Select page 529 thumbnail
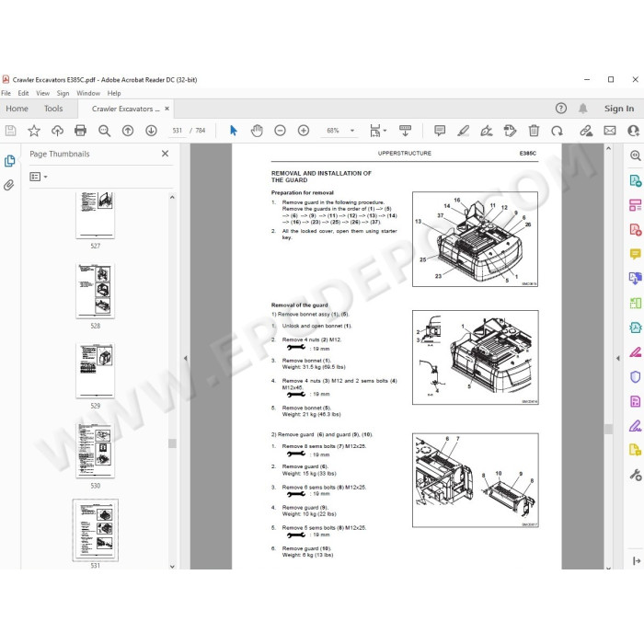This screenshot has height=644, width=644. click(96, 371)
